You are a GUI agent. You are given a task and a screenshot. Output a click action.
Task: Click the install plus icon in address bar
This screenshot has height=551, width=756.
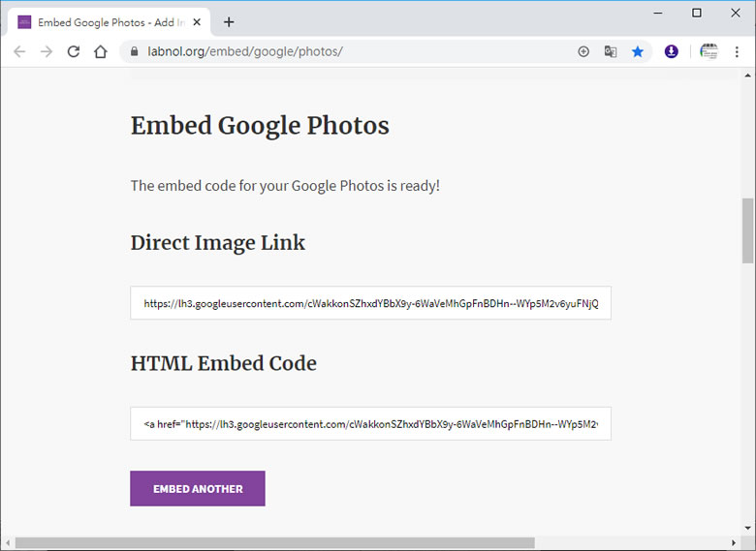(583, 52)
